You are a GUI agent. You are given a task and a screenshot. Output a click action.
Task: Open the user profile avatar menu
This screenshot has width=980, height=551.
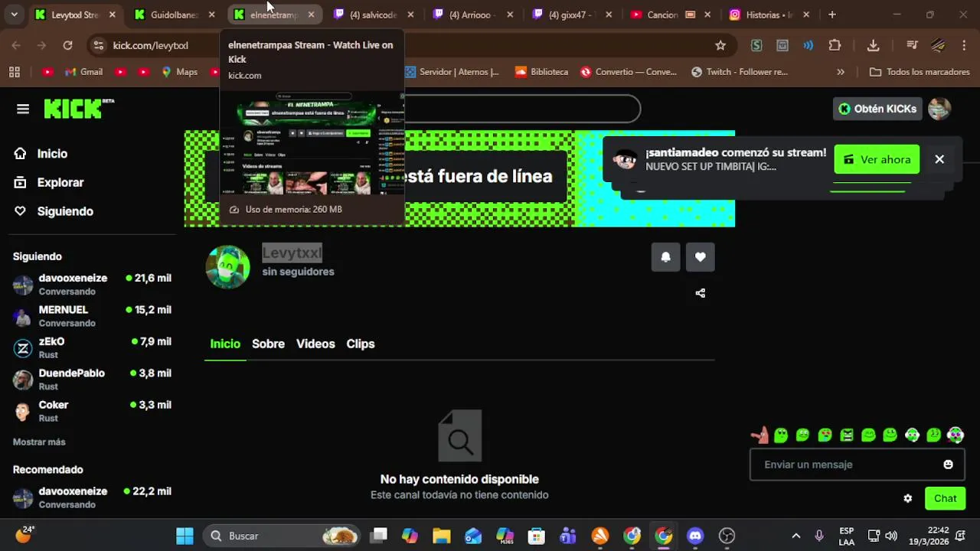939,109
